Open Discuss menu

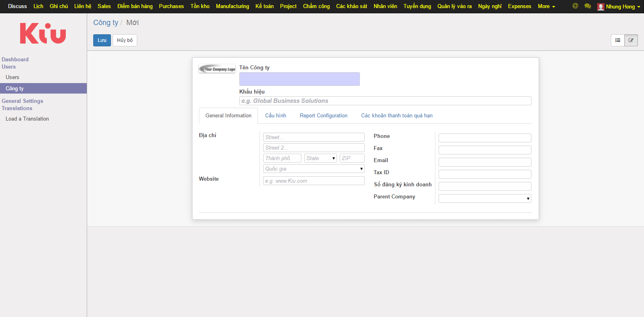click(x=17, y=6)
